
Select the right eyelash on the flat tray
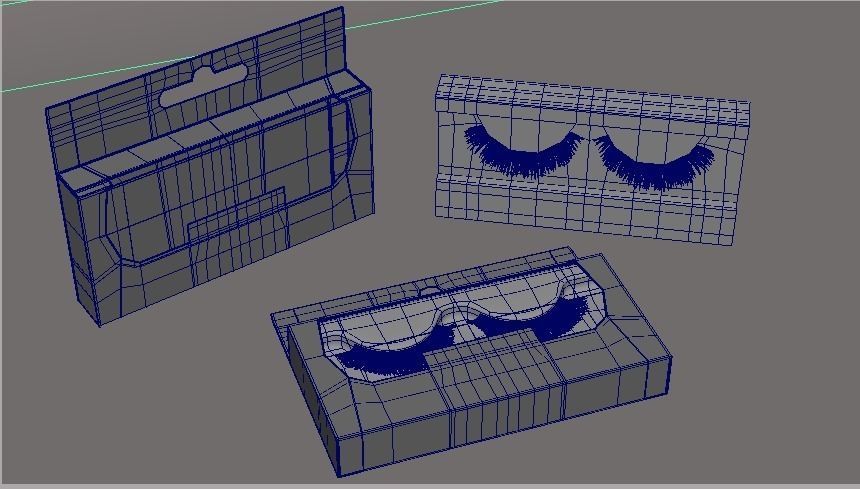[655, 163]
